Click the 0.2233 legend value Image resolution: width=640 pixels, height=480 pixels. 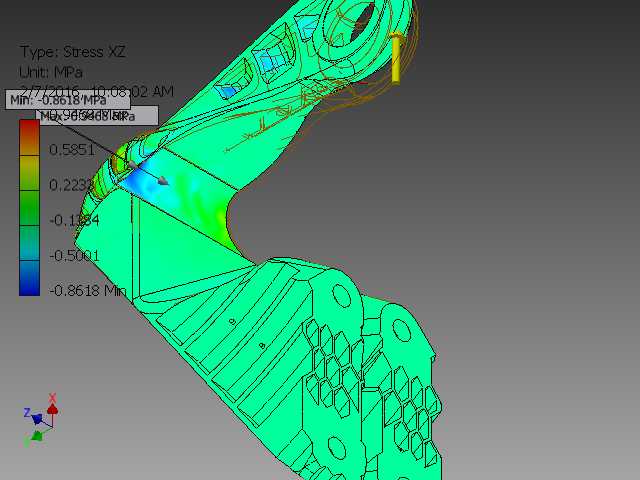tap(72, 185)
